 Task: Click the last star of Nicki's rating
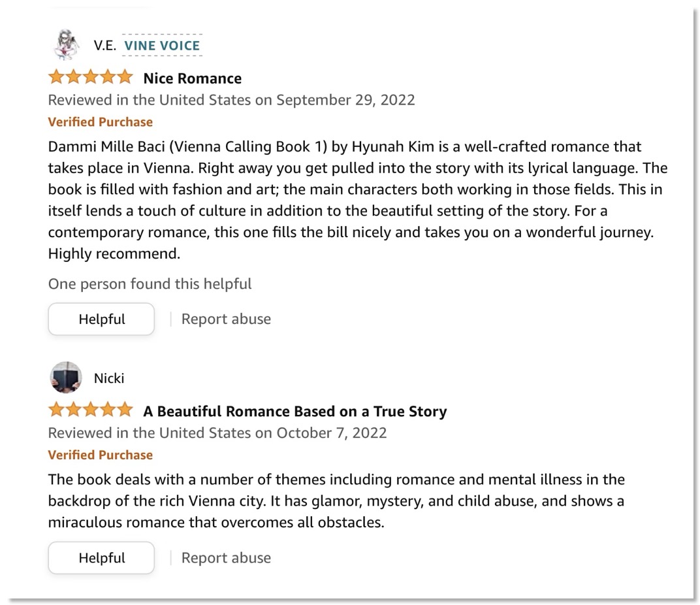point(125,410)
